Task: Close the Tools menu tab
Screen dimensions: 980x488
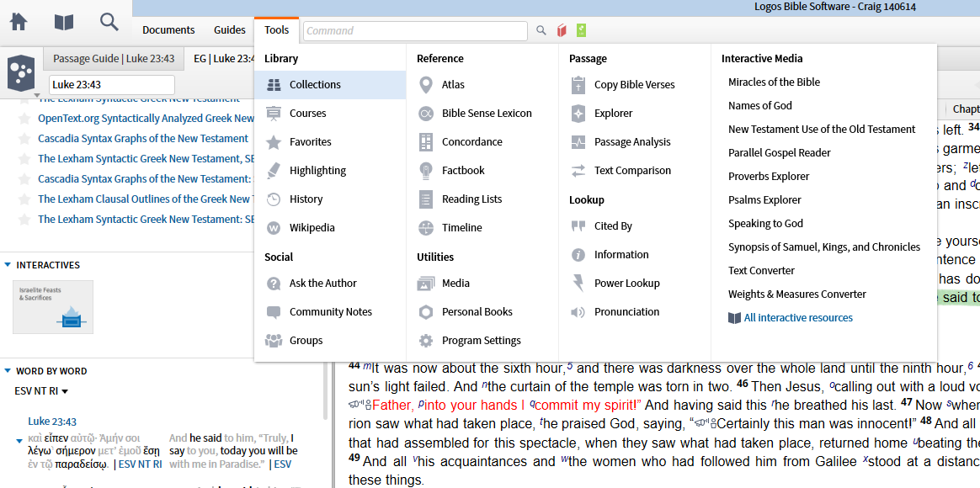Action: click(276, 30)
